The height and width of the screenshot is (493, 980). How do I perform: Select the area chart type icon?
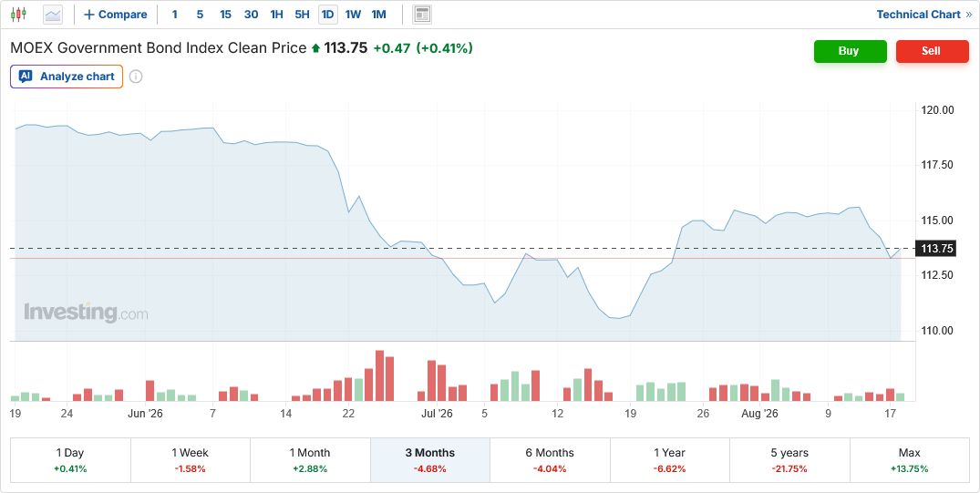pyautogui.click(x=53, y=15)
